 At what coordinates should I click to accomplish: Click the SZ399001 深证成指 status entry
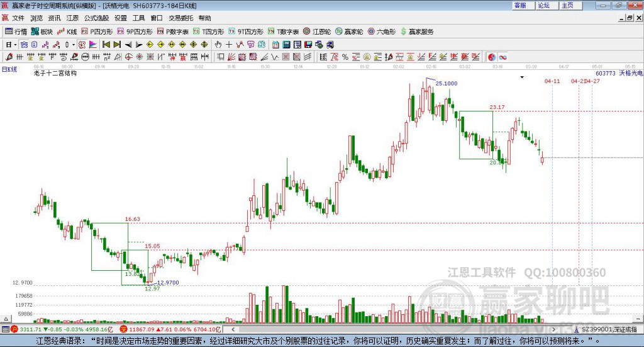pyautogui.click(x=606, y=329)
